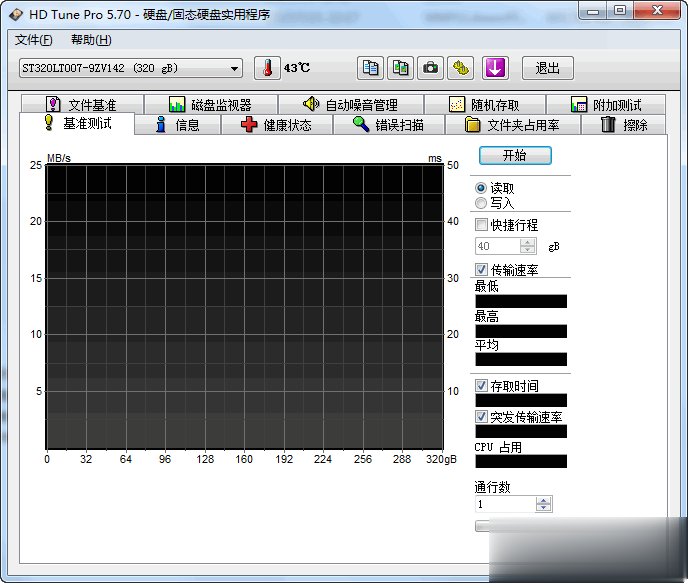Open the 文件基准 tab
Image resolution: width=688 pixels, height=583 pixels.
(x=82, y=105)
